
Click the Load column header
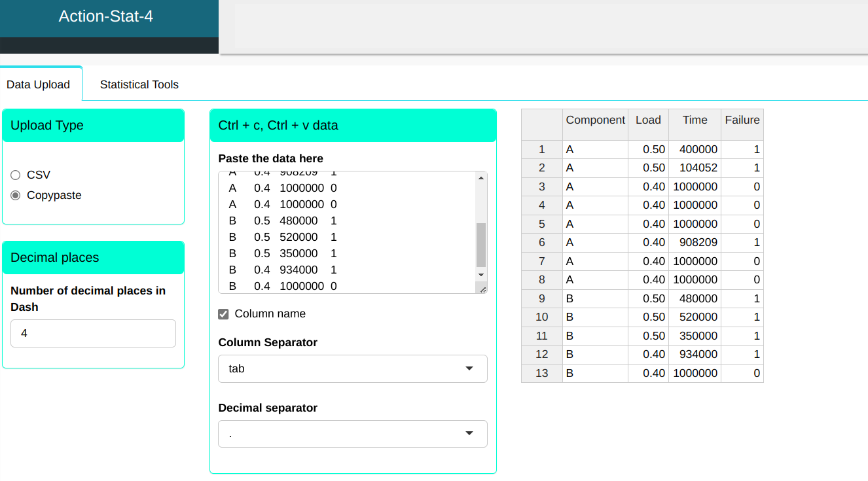click(x=648, y=120)
